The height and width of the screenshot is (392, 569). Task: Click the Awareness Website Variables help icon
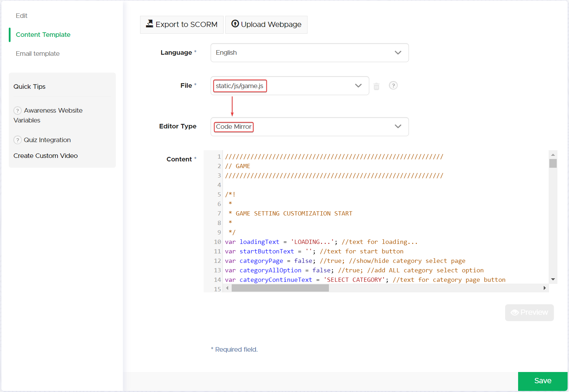click(x=18, y=111)
